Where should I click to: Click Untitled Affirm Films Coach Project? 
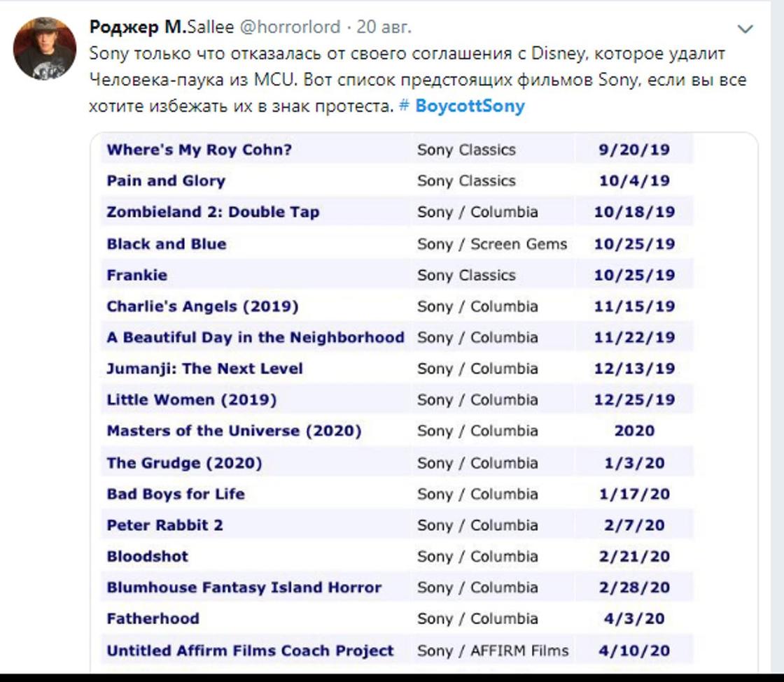coord(250,651)
